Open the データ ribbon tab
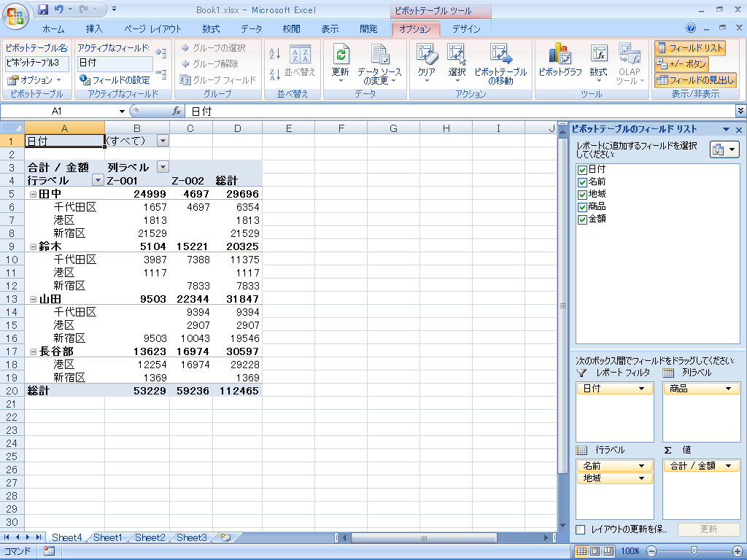Screen dimensions: 747x560 (x=251, y=29)
